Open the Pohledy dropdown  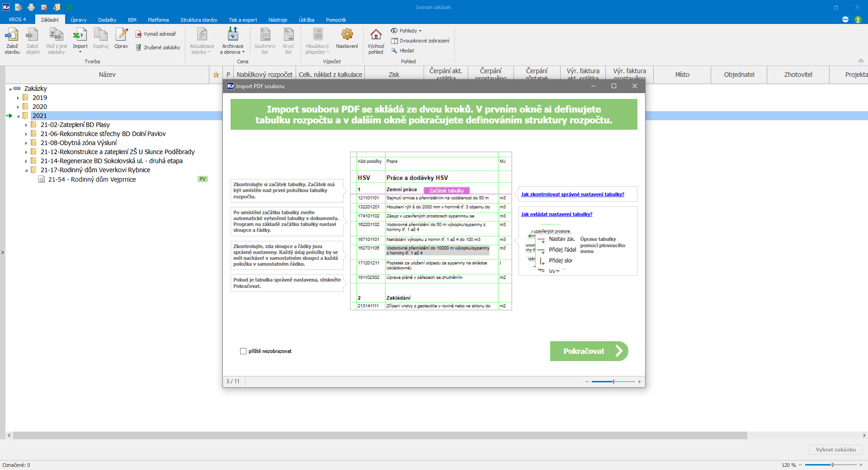(407, 31)
